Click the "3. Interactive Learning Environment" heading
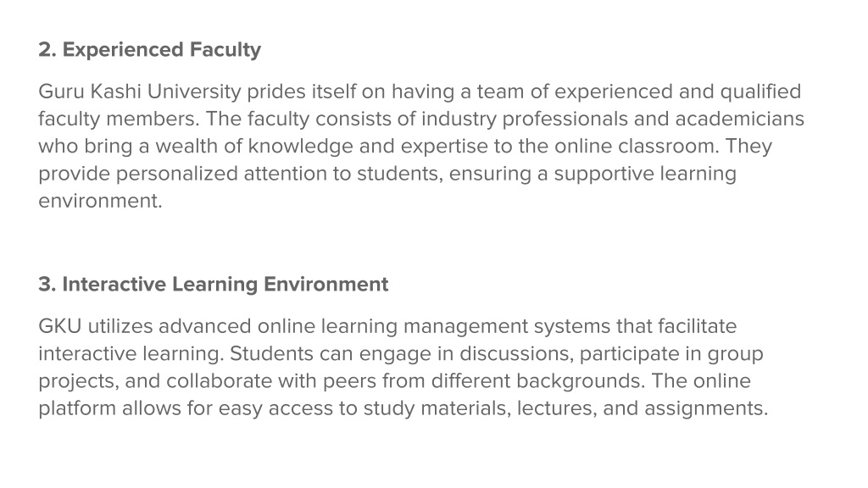868x488 pixels. (x=213, y=285)
